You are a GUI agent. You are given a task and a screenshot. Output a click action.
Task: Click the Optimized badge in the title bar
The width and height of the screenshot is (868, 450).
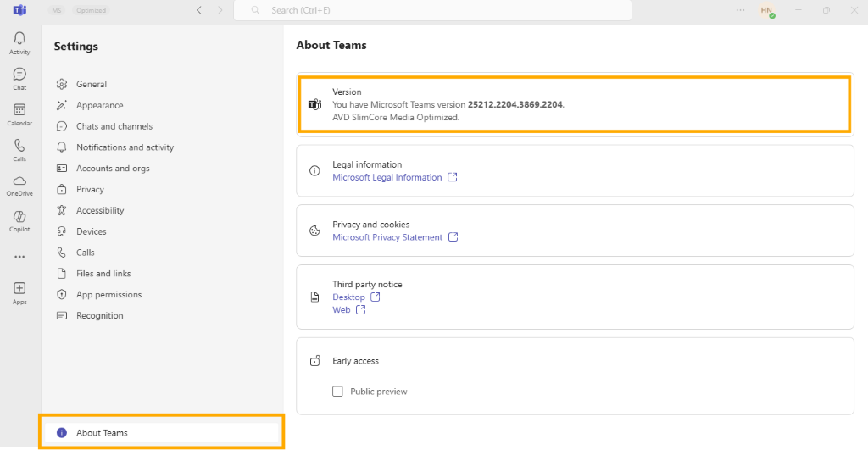click(x=92, y=10)
